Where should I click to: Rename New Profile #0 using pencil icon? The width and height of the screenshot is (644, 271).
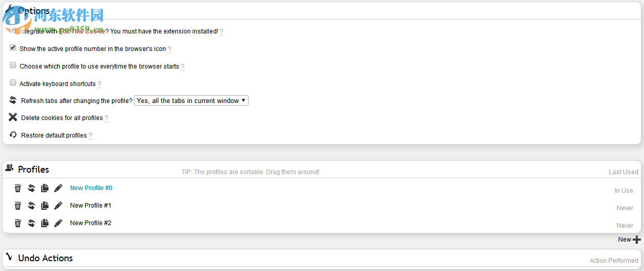coord(58,189)
